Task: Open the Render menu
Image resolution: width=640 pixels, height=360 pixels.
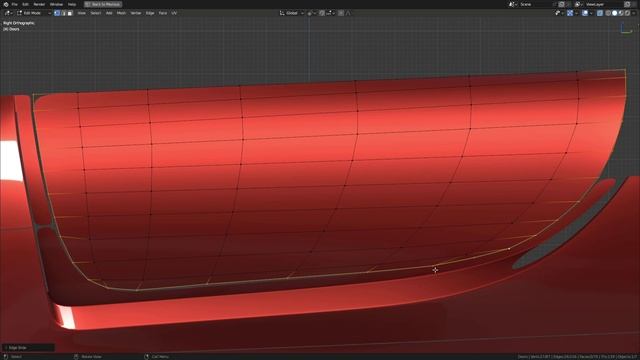Action: click(39, 4)
